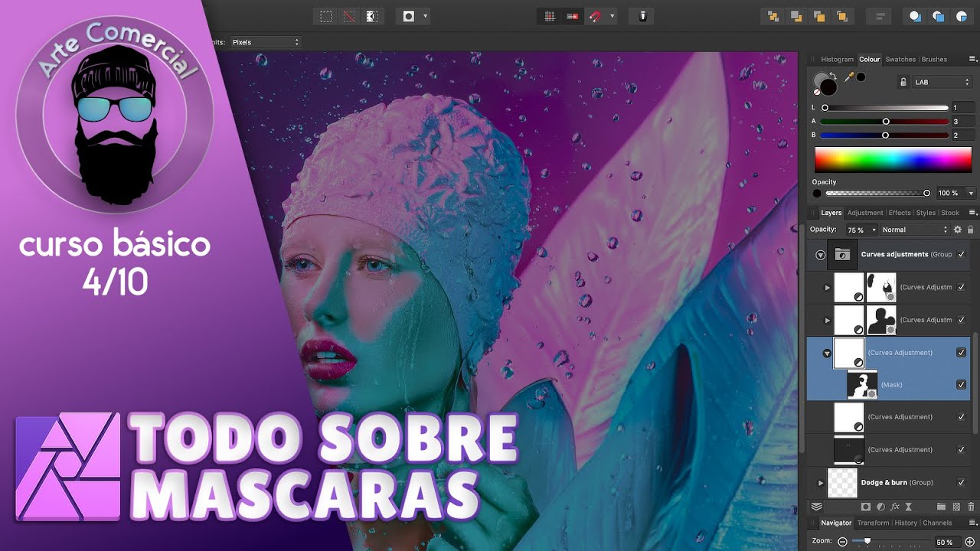The image size is (980, 551).
Task: Click the Quick Mask circle icon
Action: [409, 16]
